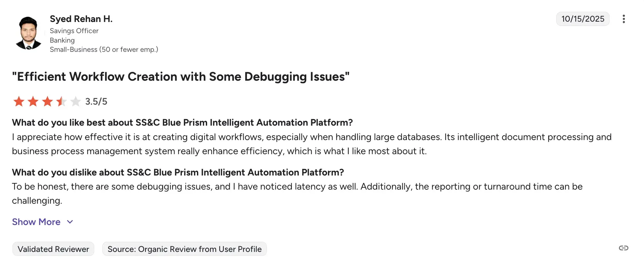644x267 pixels.
Task: Click the gray fifth rating star
Action: 75,101
